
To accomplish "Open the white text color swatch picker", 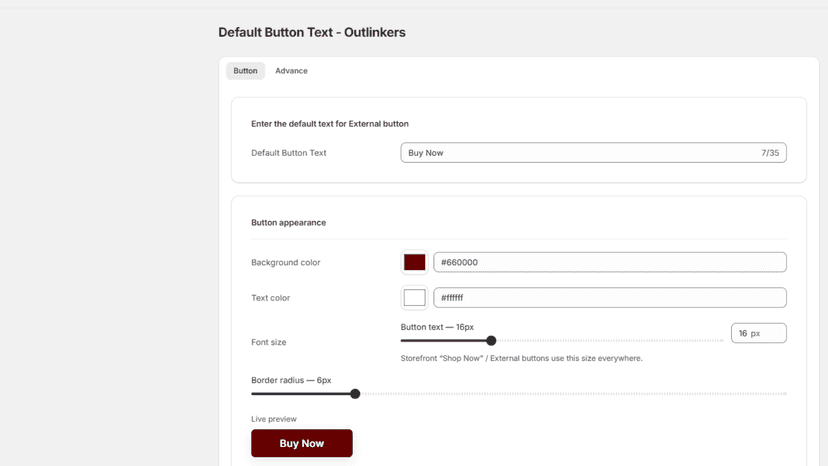I will tap(415, 297).
